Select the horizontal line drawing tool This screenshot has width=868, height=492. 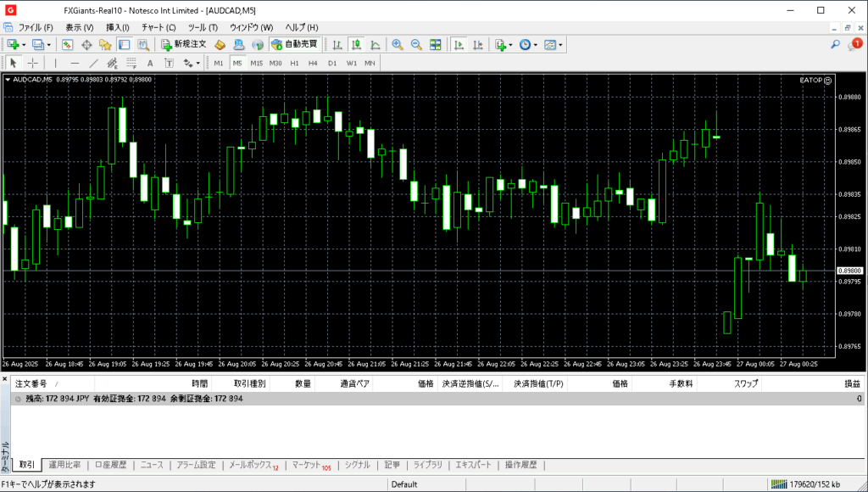tap(75, 63)
